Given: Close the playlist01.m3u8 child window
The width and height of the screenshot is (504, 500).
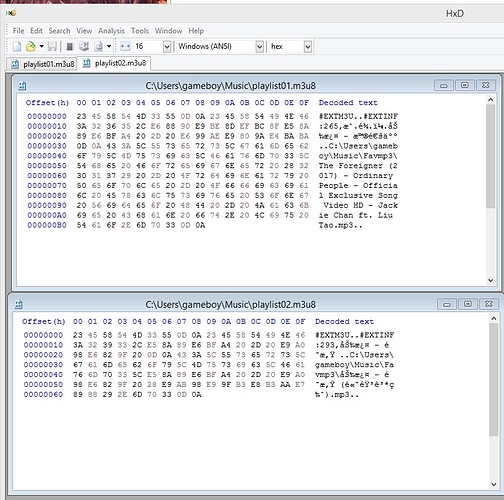Looking at the screenshot, I should [x=486, y=85].
